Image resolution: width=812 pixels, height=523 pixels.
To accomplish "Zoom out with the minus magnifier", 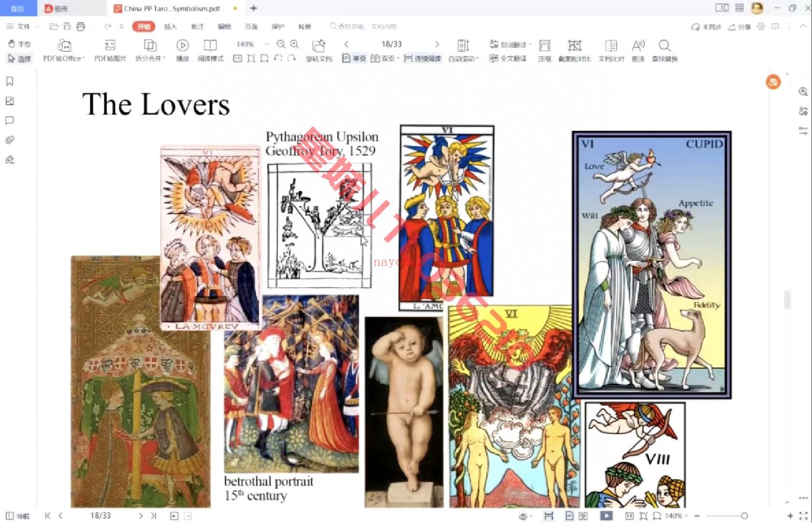I will 281,45.
